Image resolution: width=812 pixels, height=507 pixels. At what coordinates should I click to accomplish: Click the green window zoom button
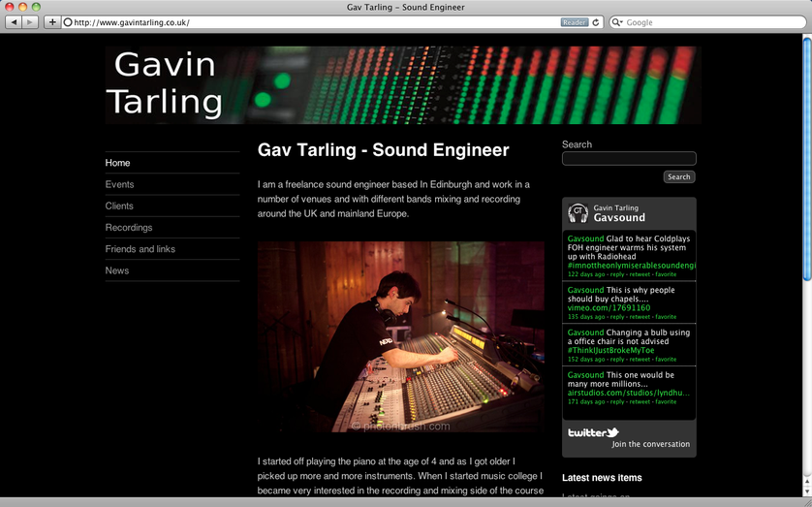click(x=36, y=7)
